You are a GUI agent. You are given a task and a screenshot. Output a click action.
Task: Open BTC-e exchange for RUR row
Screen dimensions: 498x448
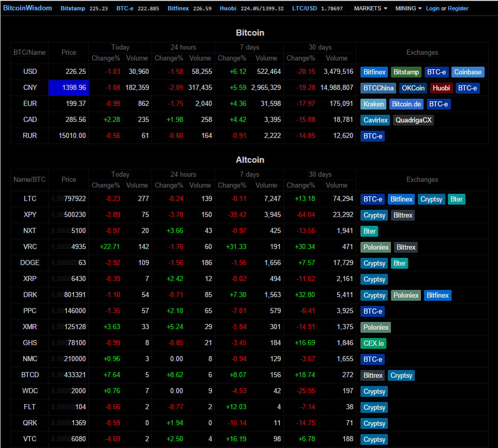click(372, 136)
